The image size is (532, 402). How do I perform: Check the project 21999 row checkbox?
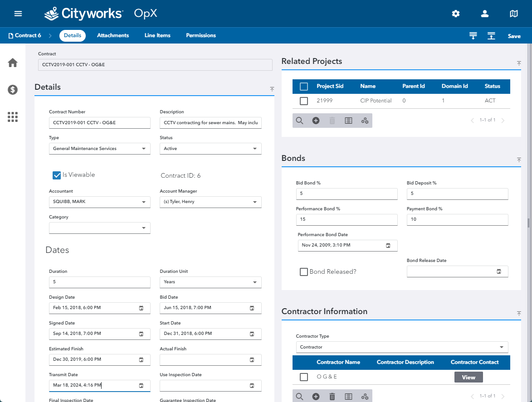click(x=304, y=101)
